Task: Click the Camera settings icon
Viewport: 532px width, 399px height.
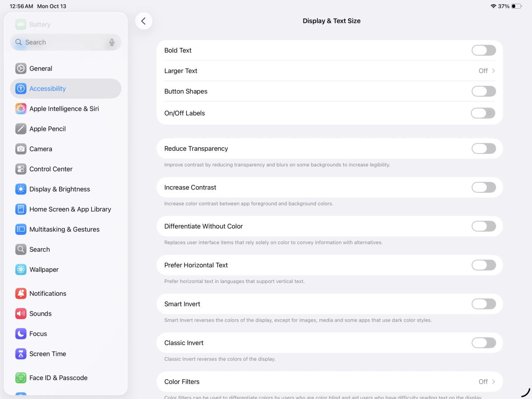Action: click(21, 149)
